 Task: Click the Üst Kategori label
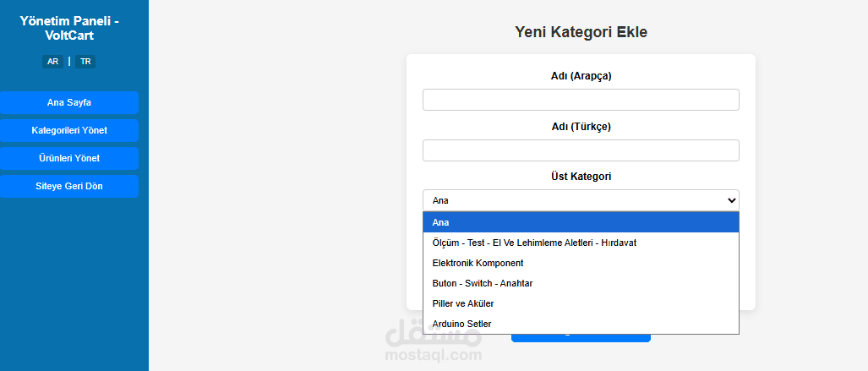[581, 177]
